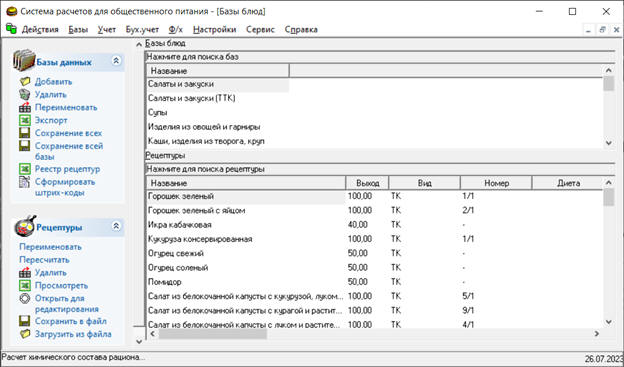Collapse the Базы данных panel chevron
Image resolution: width=624 pixels, height=367 pixels.
[x=116, y=61]
